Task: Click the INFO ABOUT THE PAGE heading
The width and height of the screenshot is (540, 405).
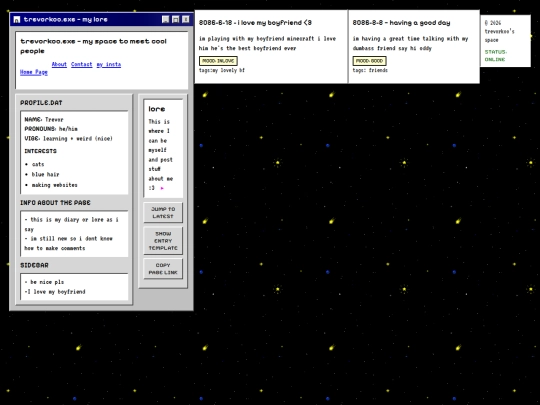Action: point(55,202)
